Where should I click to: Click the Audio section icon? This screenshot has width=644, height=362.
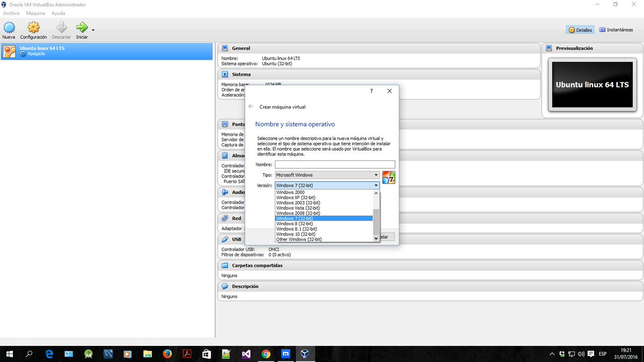(x=225, y=192)
